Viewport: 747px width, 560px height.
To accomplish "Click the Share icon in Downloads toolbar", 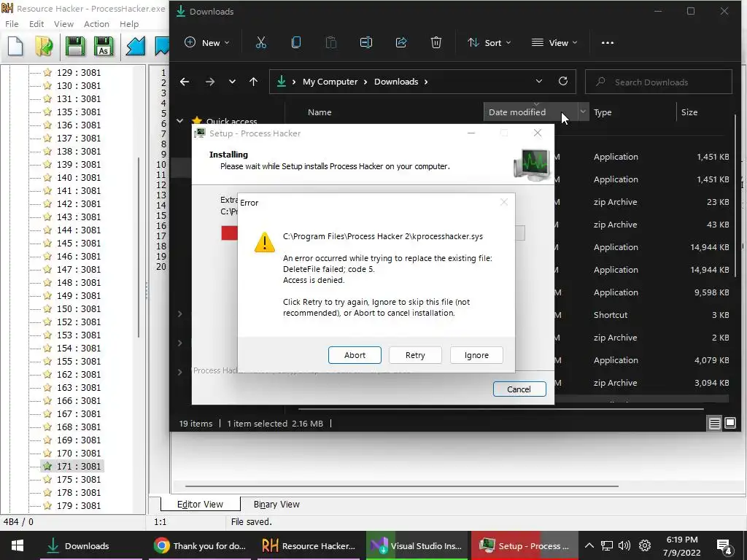I will [401, 42].
